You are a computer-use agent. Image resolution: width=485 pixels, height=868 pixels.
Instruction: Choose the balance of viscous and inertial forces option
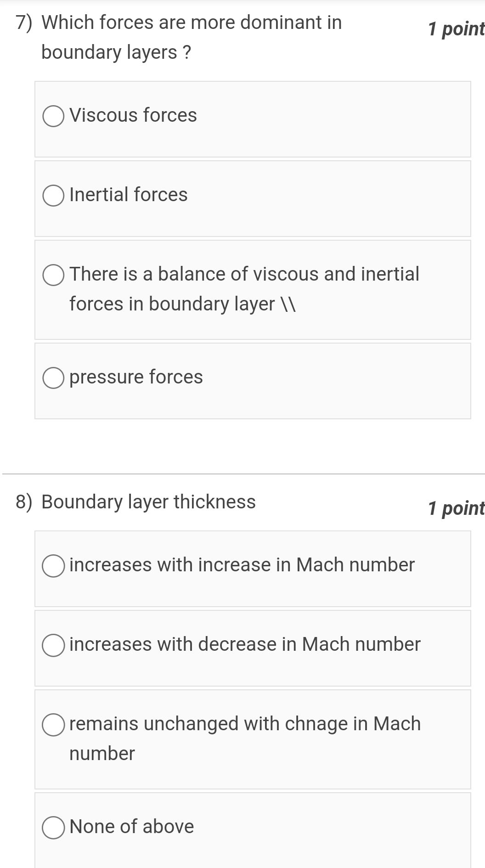53,275
